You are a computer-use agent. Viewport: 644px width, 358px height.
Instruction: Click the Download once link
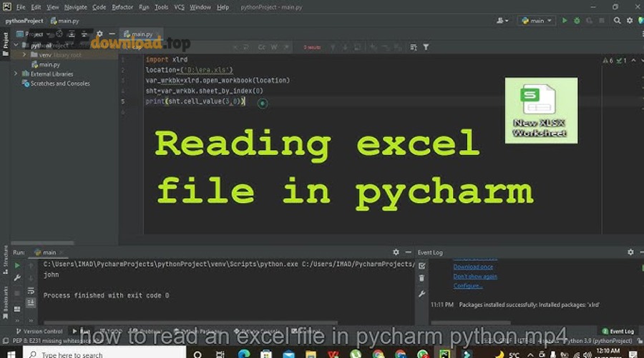pyautogui.click(x=473, y=267)
